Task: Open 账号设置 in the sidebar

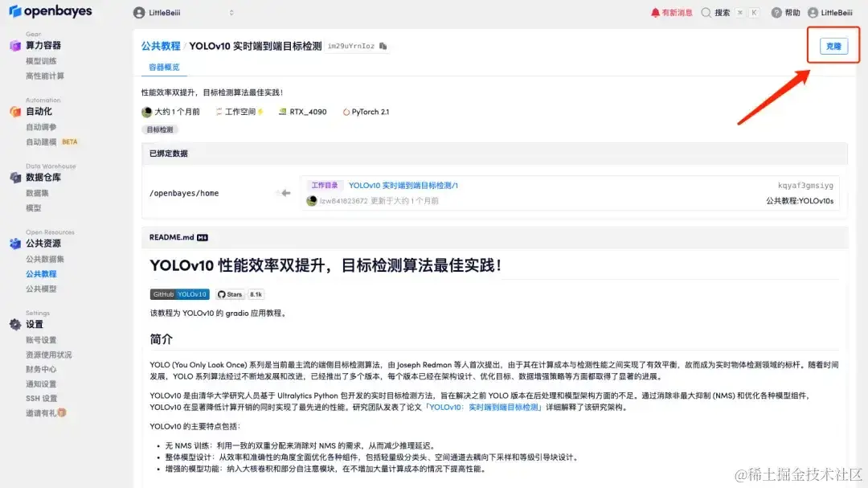Action: pyautogui.click(x=41, y=339)
